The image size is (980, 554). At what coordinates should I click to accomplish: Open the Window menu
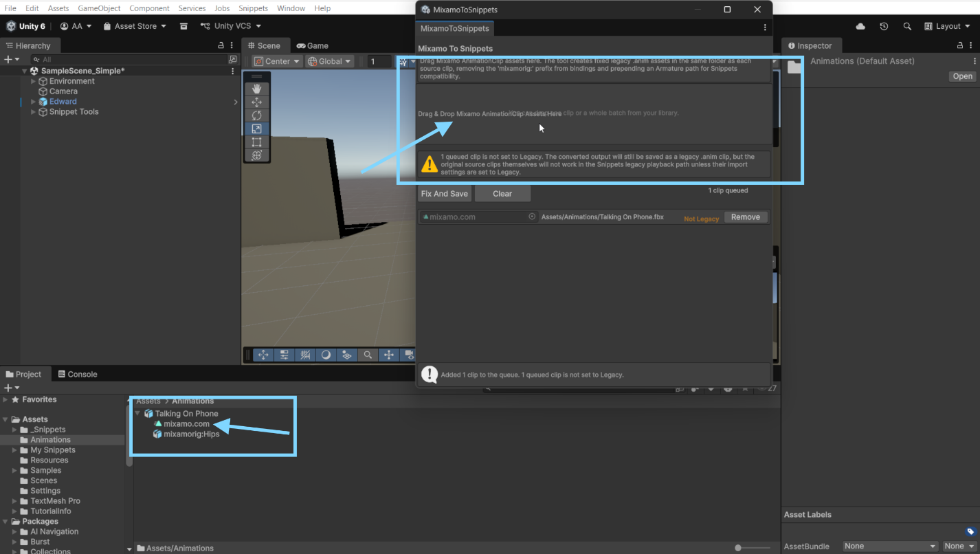point(291,8)
